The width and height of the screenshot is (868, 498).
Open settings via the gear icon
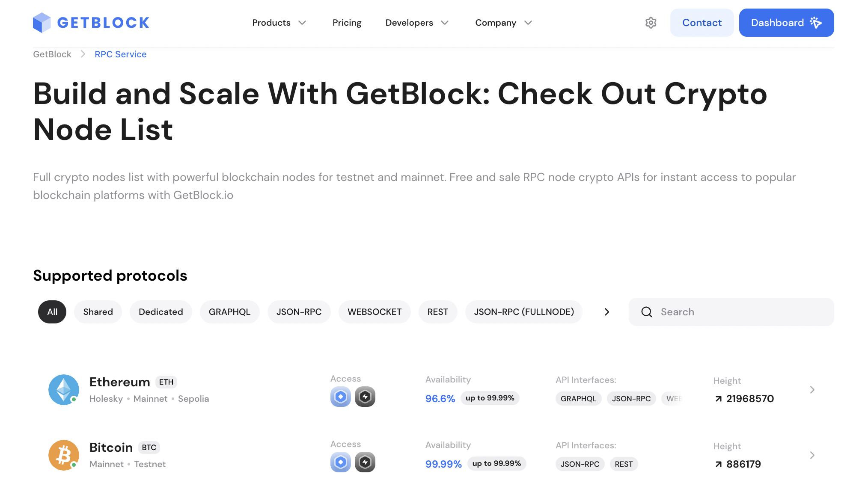click(x=651, y=23)
